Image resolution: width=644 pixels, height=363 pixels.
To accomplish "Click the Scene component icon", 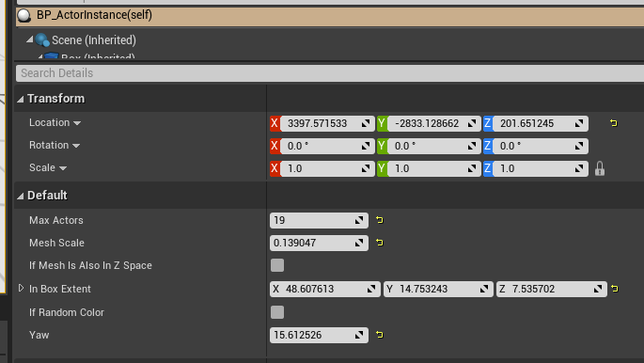I will click(x=42, y=39).
